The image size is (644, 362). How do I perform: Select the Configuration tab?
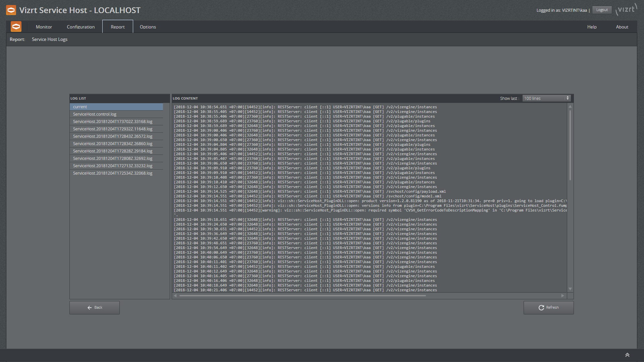coord(80,26)
